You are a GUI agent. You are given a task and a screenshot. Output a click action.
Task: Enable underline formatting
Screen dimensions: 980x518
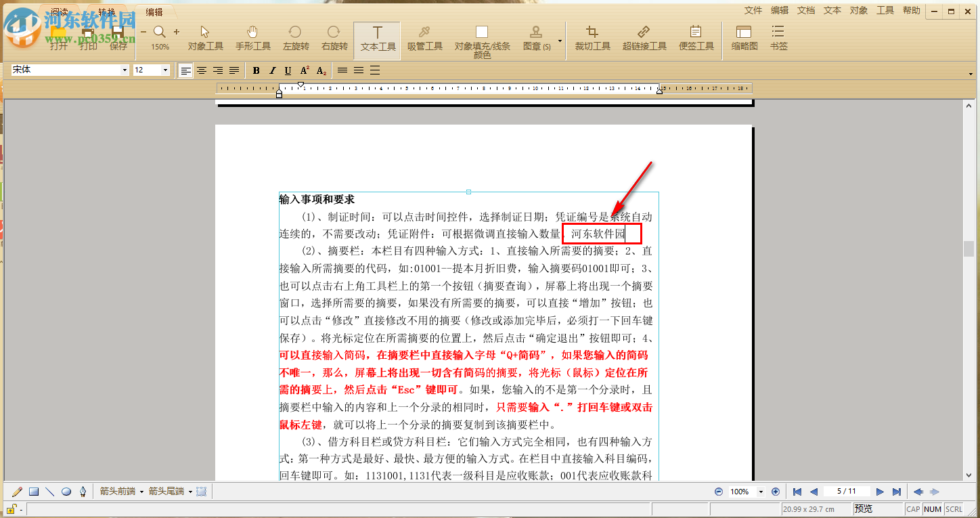(288, 70)
